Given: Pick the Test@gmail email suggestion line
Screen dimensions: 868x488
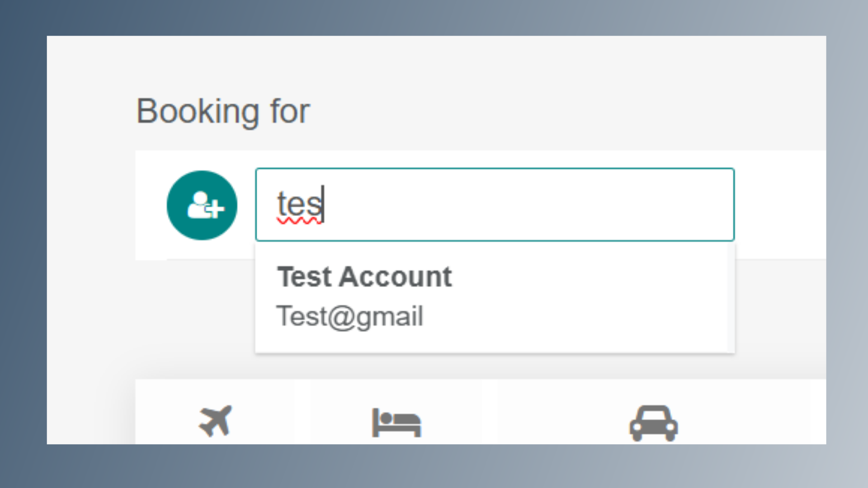Looking at the screenshot, I should pyautogui.click(x=350, y=316).
